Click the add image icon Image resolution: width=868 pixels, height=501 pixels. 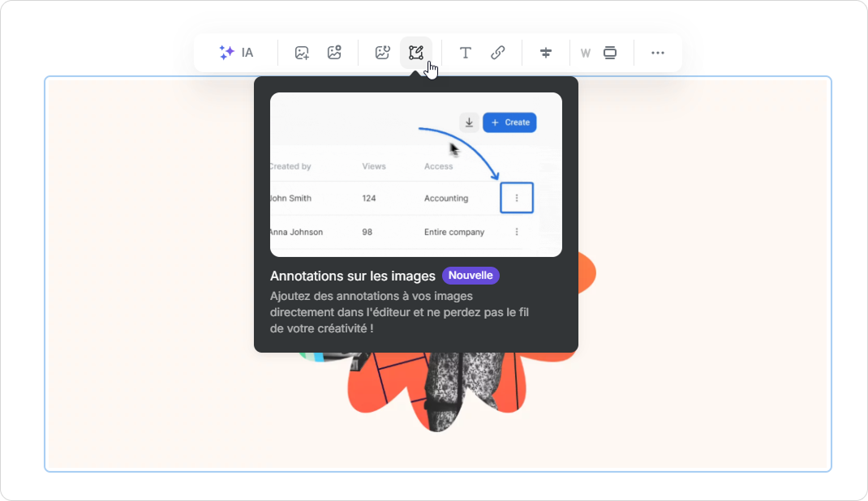[302, 53]
